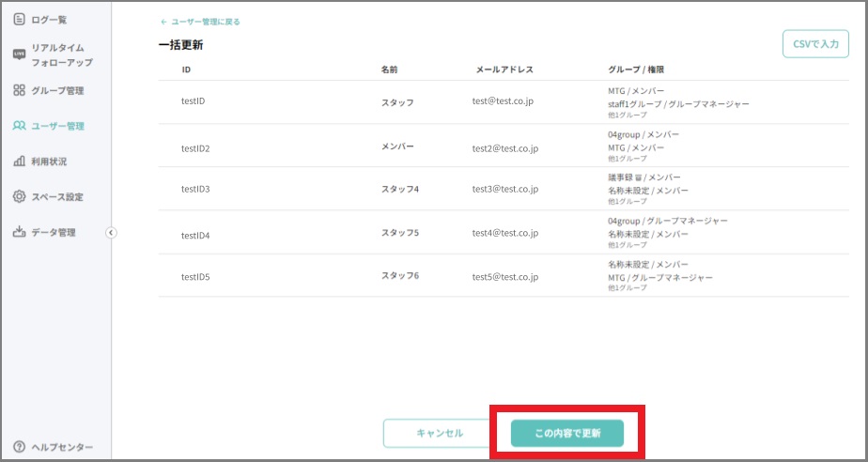Viewport: 868px width, 462px height.
Task: Select the testID cell
Action: point(194,101)
